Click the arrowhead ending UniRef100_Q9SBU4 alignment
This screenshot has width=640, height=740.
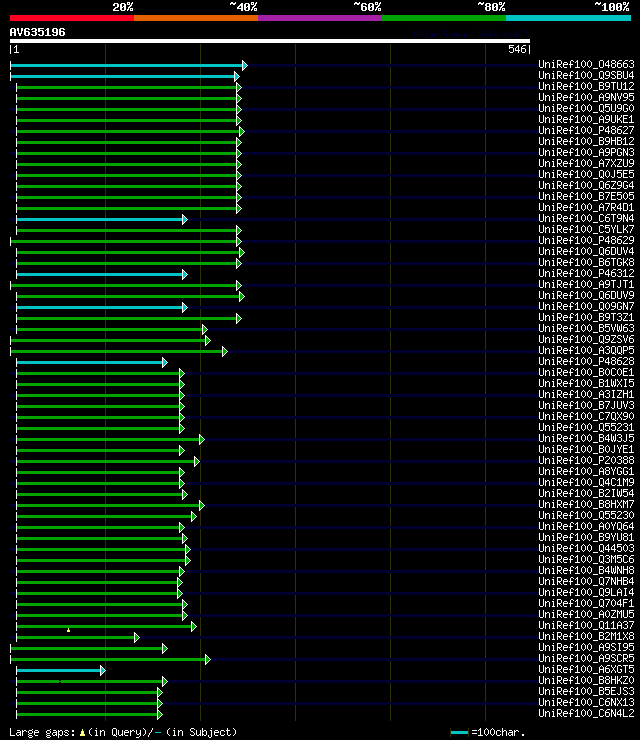click(x=237, y=76)
